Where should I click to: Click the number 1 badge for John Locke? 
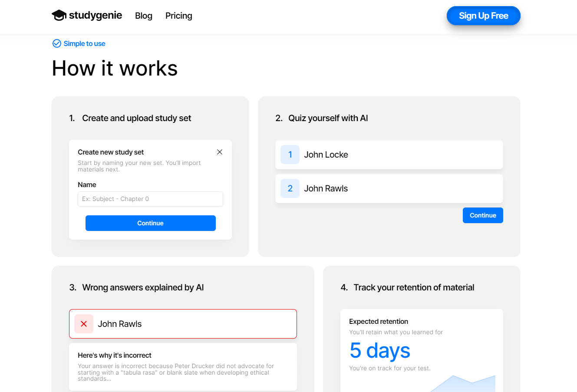[290, 155]
